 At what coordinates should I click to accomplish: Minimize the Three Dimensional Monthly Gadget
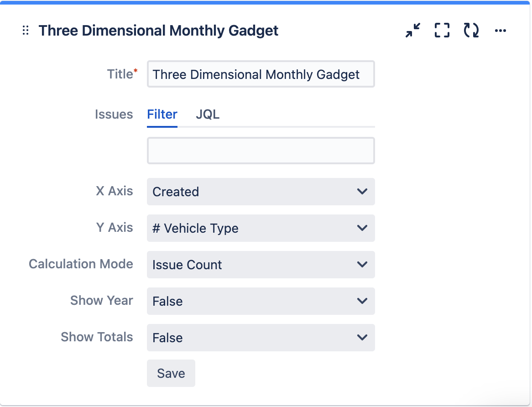pos(412,31)
